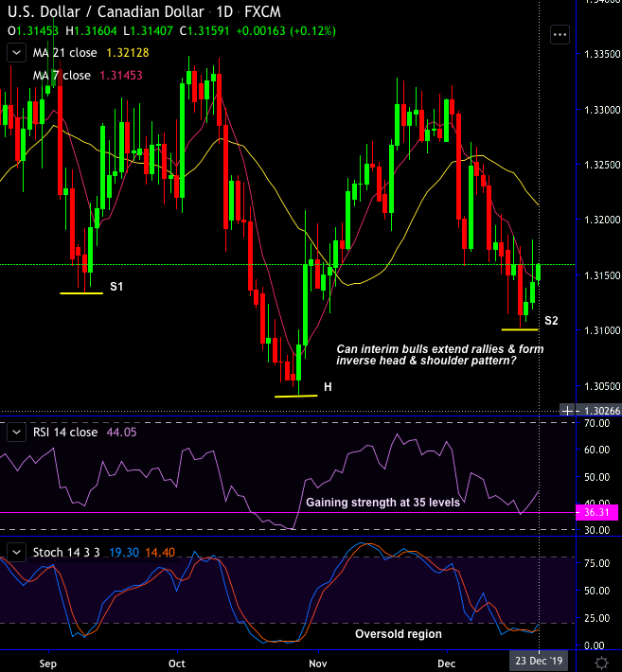Collapse the Stoch indicator legend

coord(16,553)
